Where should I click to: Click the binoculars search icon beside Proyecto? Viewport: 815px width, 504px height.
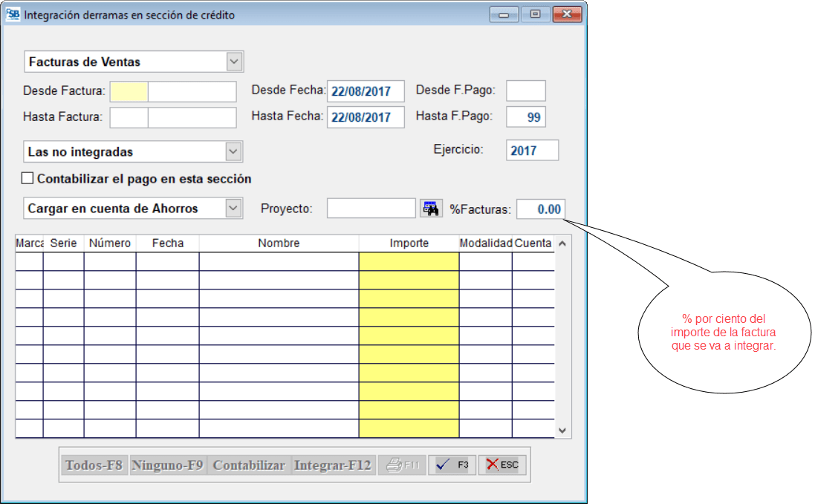click(431, 209)
